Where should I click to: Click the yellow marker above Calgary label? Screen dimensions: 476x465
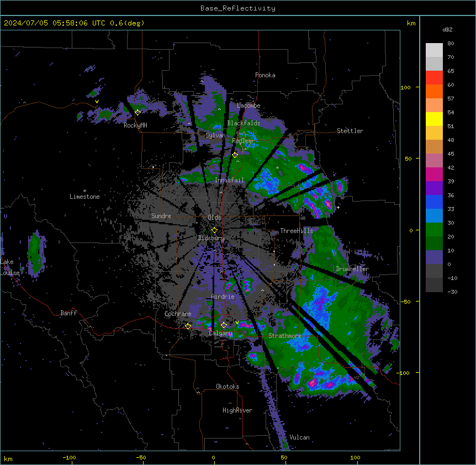[x=224, y=325]
